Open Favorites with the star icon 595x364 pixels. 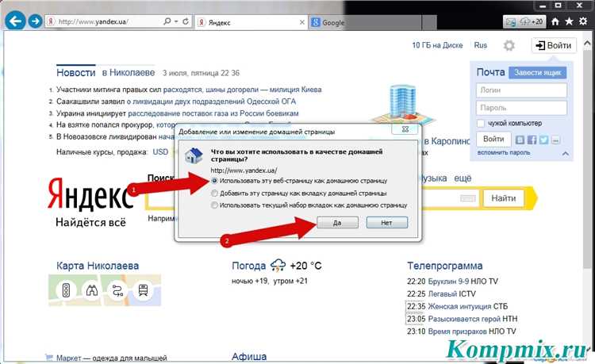[569, 21]
